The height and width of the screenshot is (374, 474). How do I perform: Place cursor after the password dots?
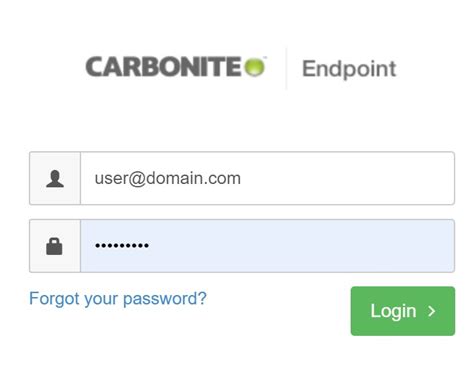(150, 246)
